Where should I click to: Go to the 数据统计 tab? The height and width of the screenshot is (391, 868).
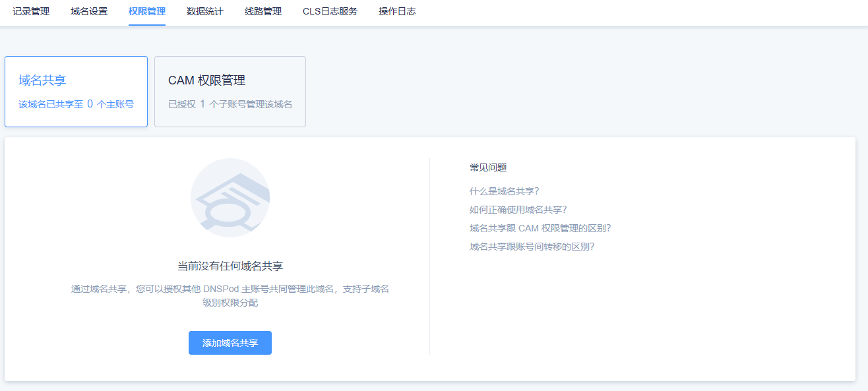(x=205, y=11)
